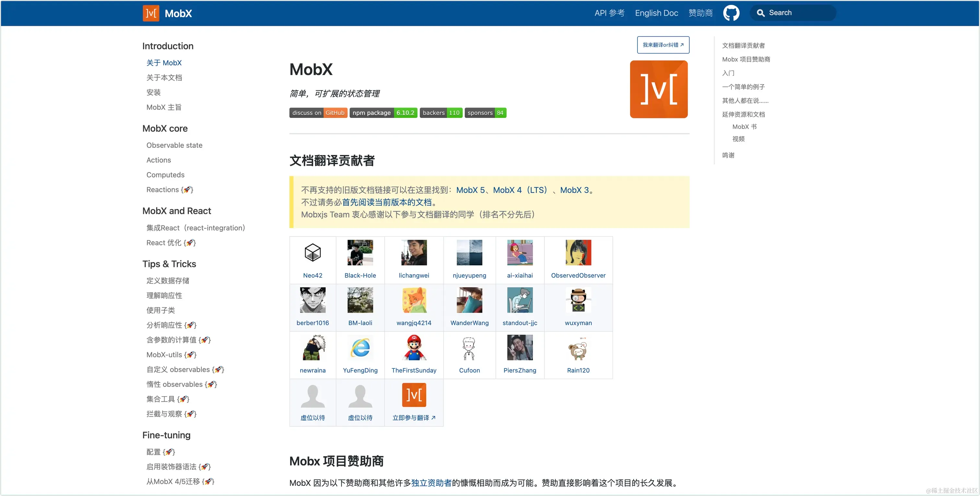Click the search magnifier icon

pyautogui.click(x=761, y=13)
